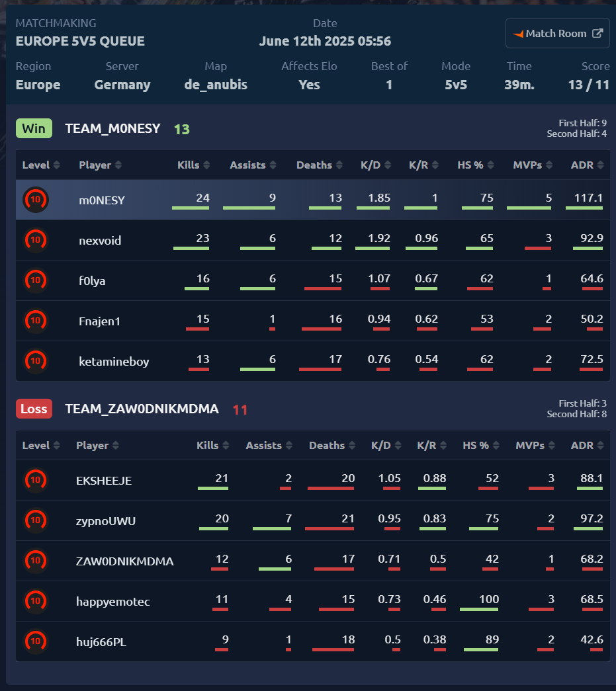The width and height of the screenshot is (616, 691).
Task: Click level 10 badge next to nexvoid
Action: [x=35, y=240]
